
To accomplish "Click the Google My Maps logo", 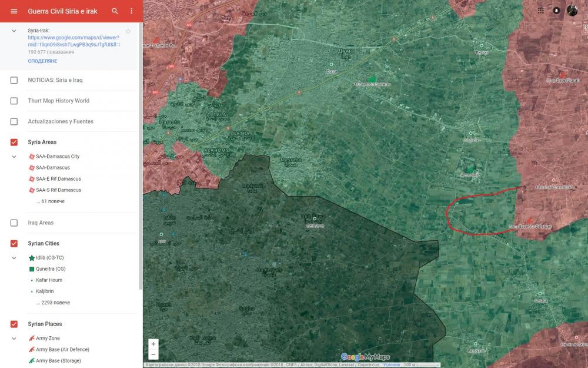I will click(365, 357).
